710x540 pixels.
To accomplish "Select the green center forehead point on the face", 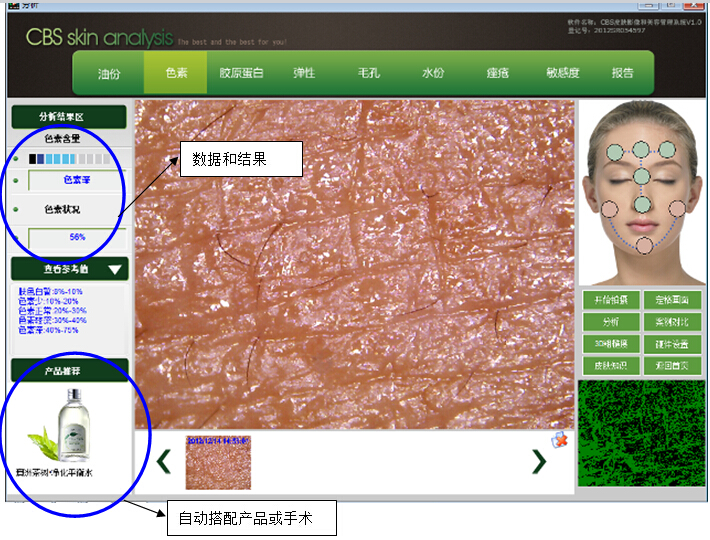I will [641, 149].
